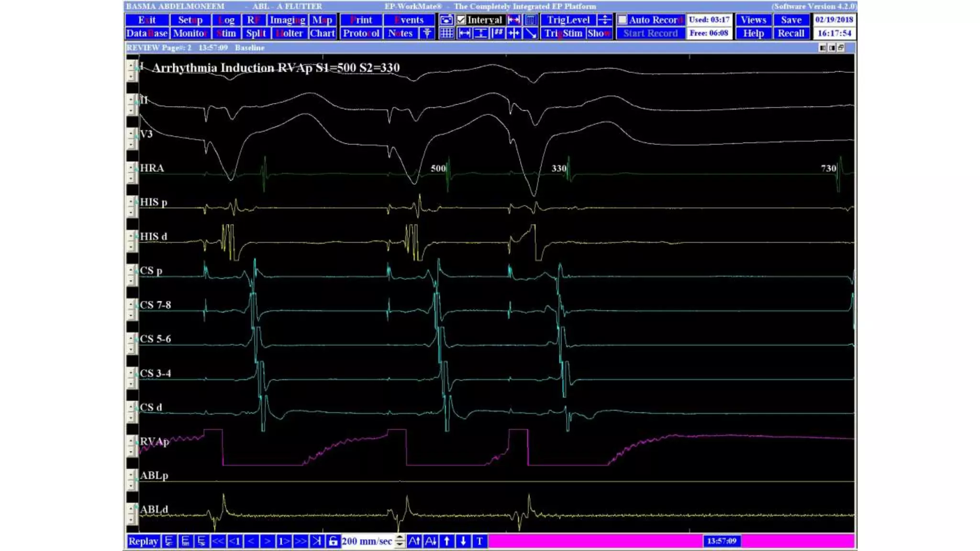Image resolution: width=980 pixels, height=551 pixels.
Task: Click the ## numeric annotation tool icon
Action: pyautogui.click(x=497, y=33)
